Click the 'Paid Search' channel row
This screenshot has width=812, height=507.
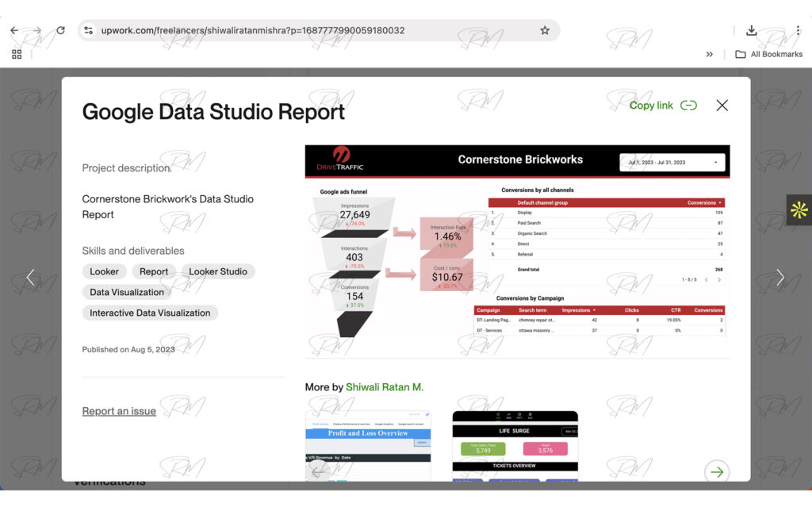607,223
